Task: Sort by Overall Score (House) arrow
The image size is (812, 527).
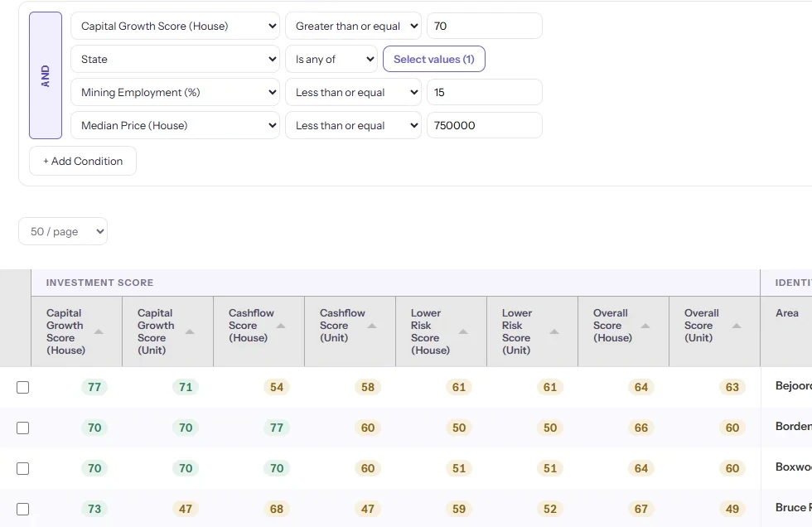Action: pos(645,326)
